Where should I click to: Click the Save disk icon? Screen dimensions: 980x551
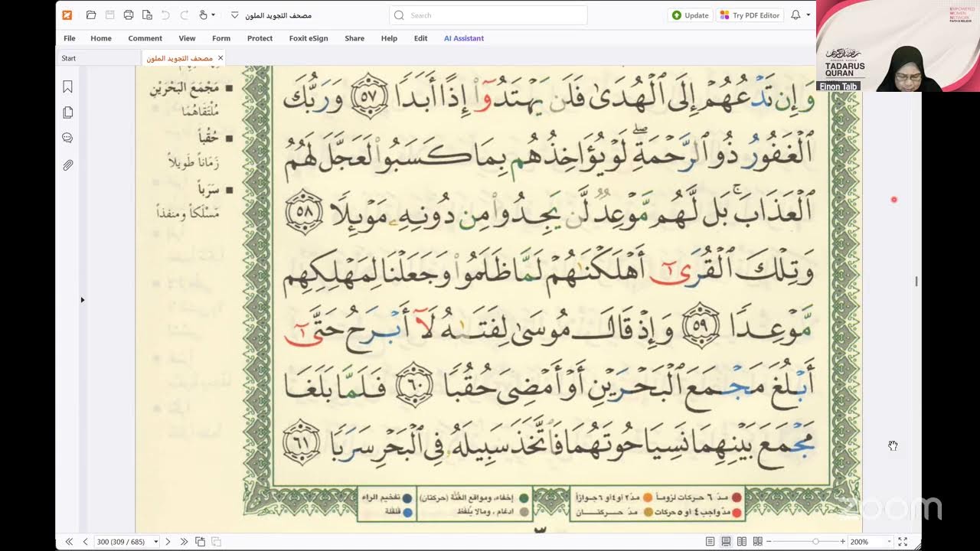point(109,15)
